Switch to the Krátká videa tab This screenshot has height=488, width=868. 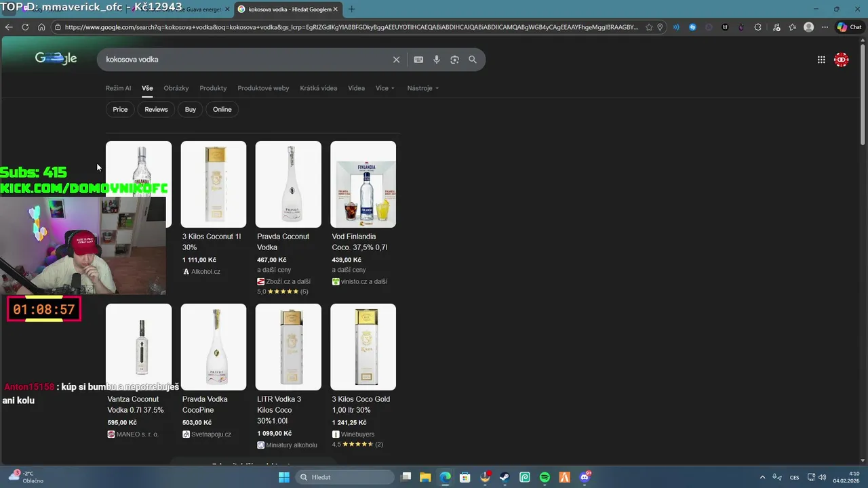pos(318,88)
